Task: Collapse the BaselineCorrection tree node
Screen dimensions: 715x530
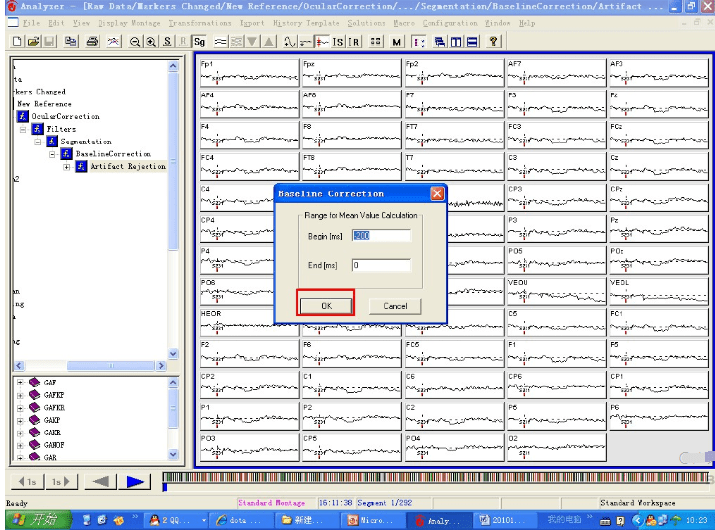Action: tap(52, 154)
